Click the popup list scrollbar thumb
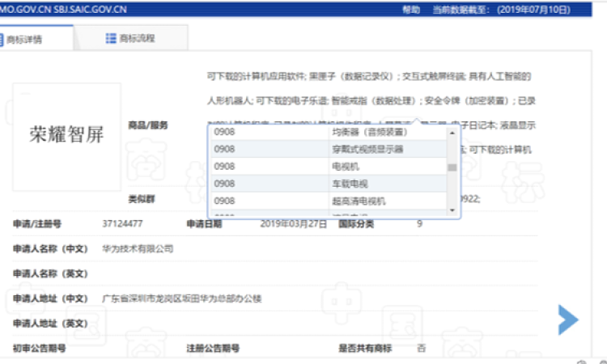 click(x=452, y=168)
